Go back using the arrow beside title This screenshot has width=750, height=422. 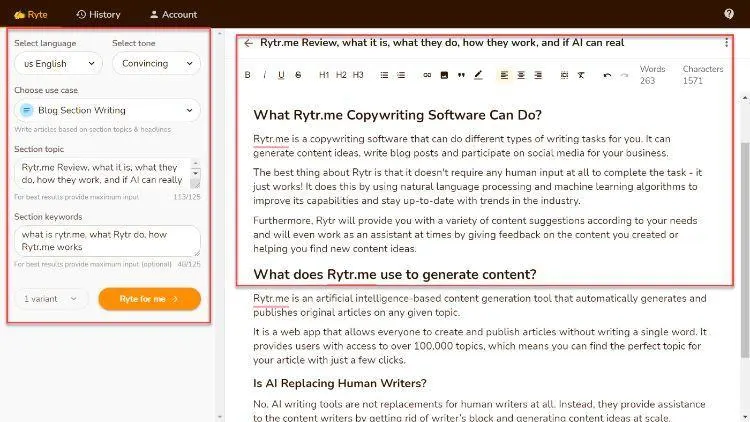[x=248, y=43]
